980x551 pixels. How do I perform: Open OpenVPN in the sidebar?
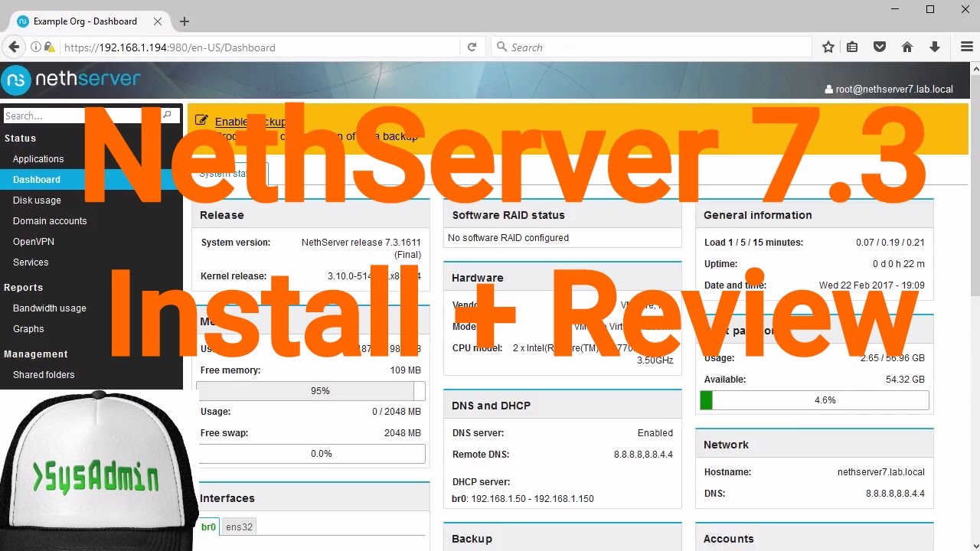tap(34, 242)
